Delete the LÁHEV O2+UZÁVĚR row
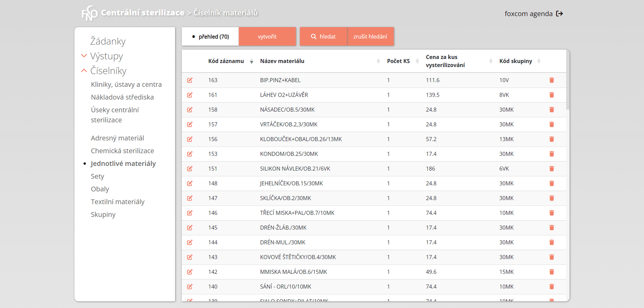Image resolution: width=644 pixels, height=308 pixels. (551, 95)
